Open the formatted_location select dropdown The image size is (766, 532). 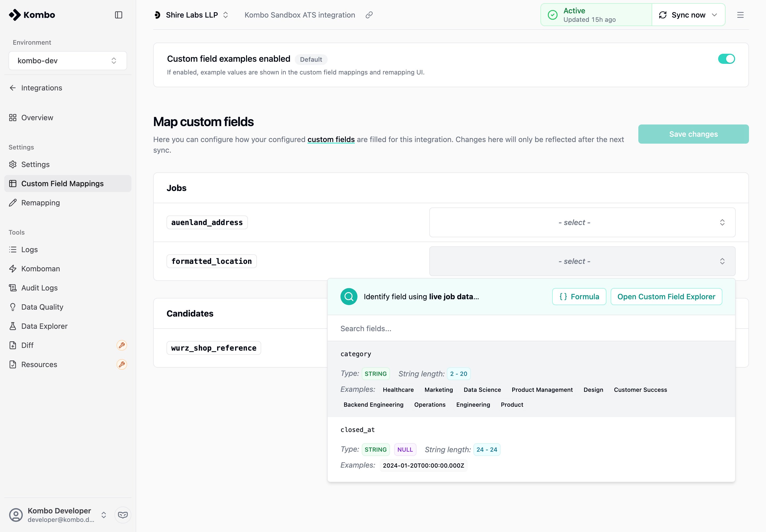pos(582,261)
